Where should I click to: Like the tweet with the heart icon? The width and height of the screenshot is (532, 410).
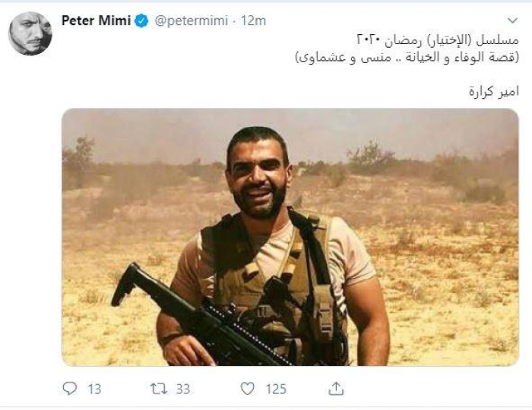point(248,389)
